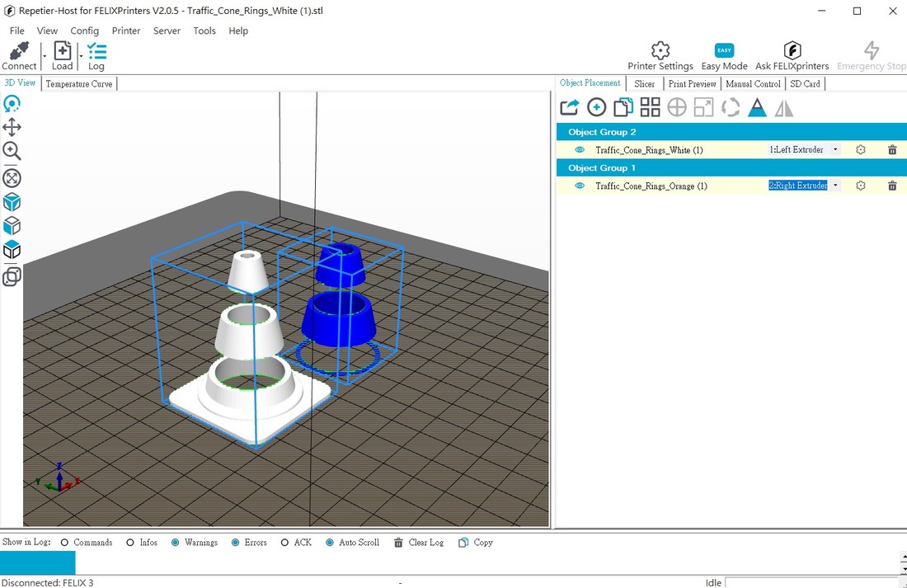Open the Config menu
Viewport: 907px width, 588px height.
(84, 31)
